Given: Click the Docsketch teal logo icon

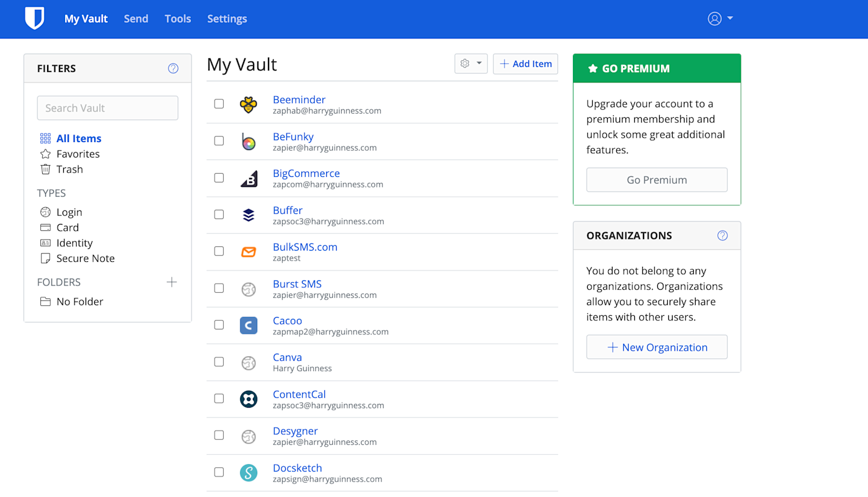Looking at the screenshot, I should [x=249, y=473].
